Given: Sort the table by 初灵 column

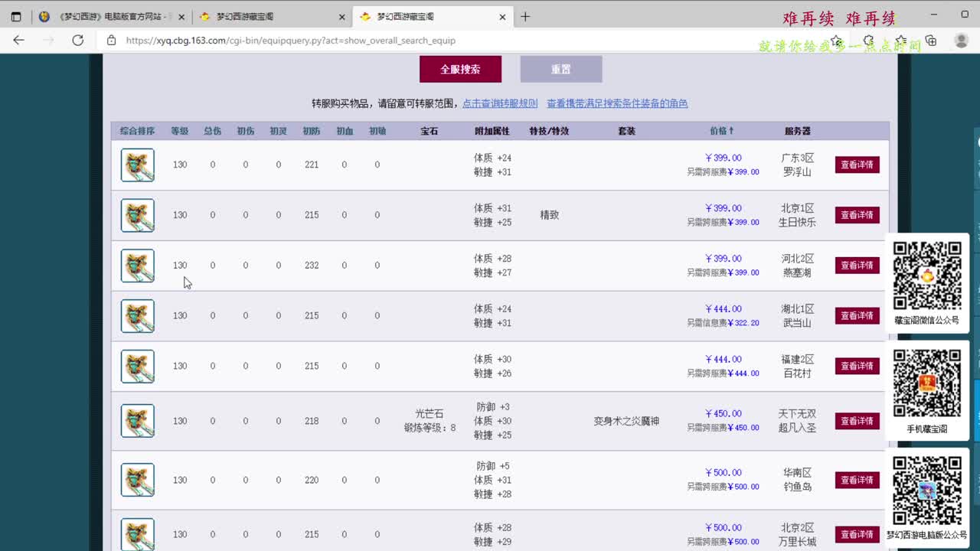Looking at the screenshot, I should 279,131.
